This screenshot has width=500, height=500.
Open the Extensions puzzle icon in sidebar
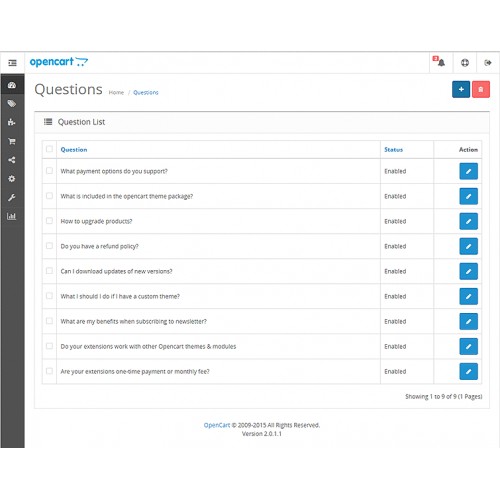coord(12,122)
